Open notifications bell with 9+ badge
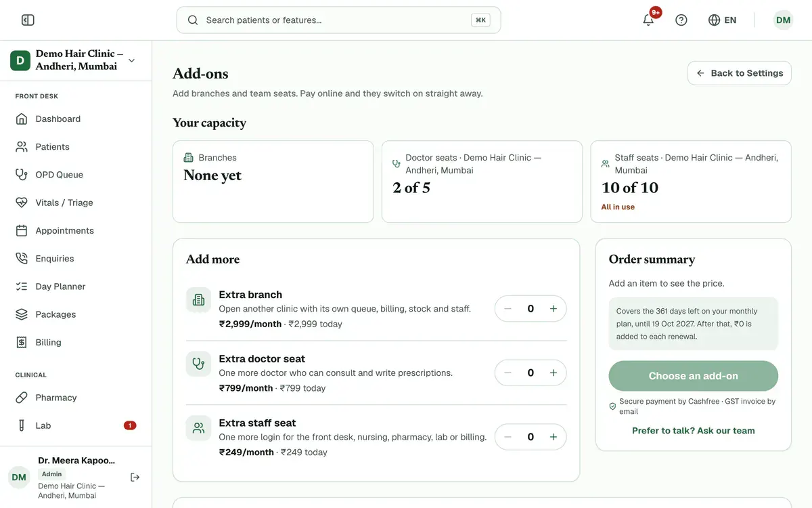This screenshot has width=812, height=508. (x=648, y=20)
